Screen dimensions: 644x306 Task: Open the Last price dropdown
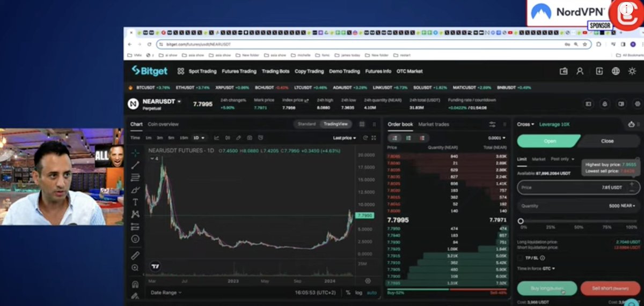point(345,138)
